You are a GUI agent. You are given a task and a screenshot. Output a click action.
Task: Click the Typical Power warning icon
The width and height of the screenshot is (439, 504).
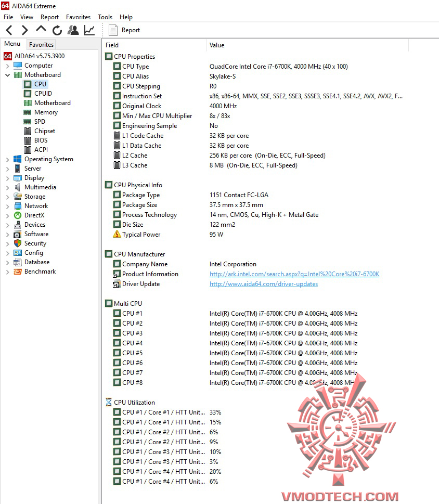[x=117, y=234]
